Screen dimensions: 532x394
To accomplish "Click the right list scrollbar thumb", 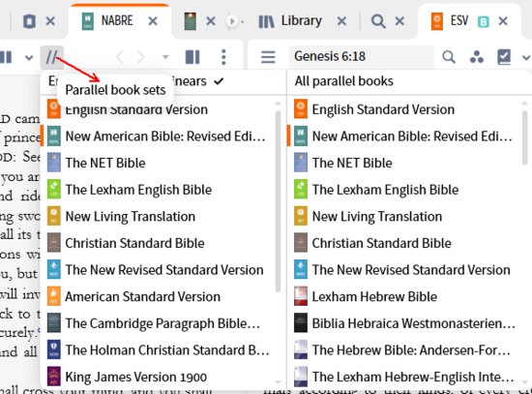I will click(525, 137).
